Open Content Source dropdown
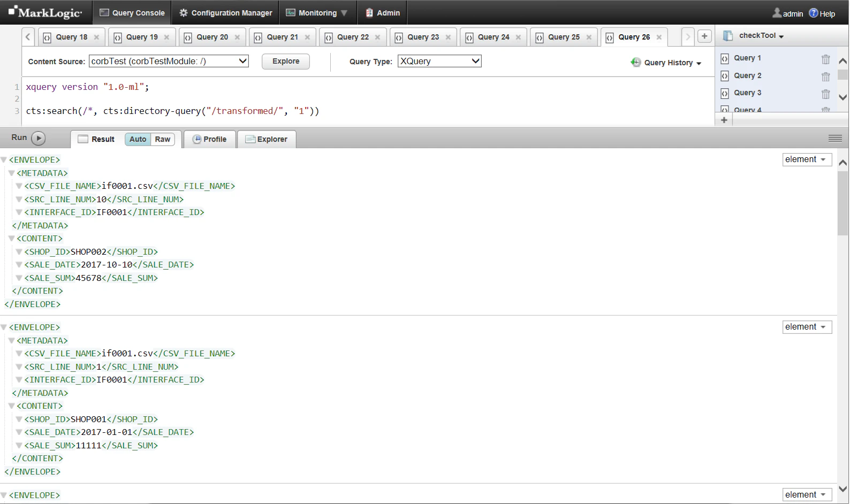 (x=169, y=61)
